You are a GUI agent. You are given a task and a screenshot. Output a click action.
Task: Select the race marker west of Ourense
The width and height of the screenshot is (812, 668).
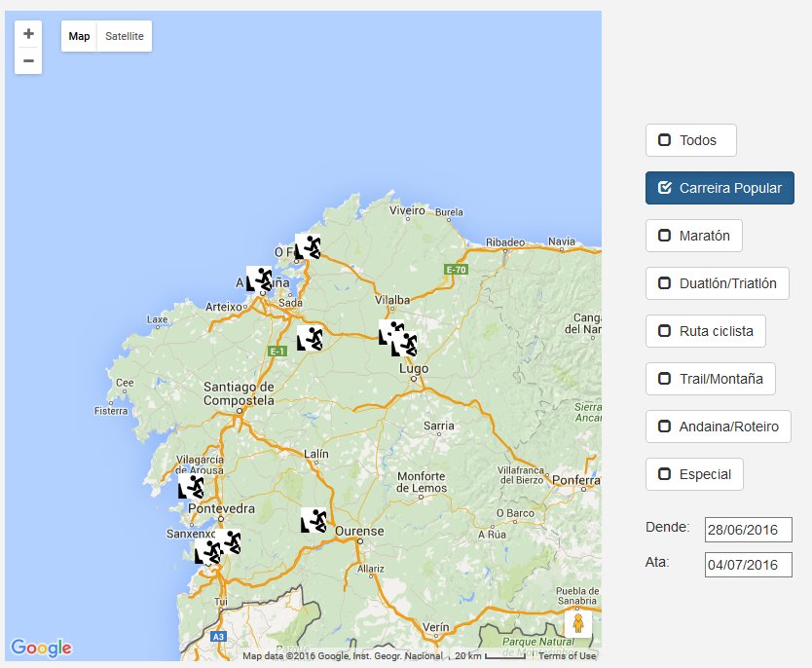tap(314, 520)
